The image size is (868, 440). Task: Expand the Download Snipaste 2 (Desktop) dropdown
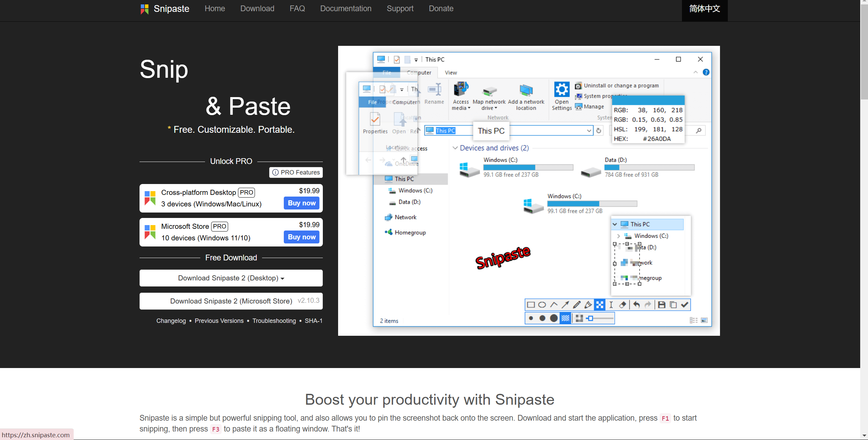click(x=231, y=278)
